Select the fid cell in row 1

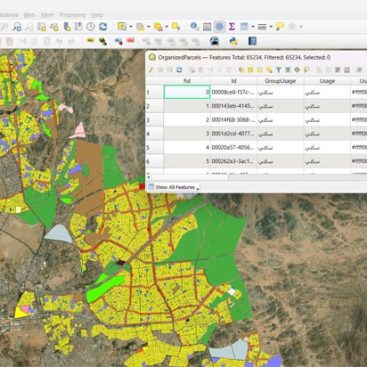187,92
